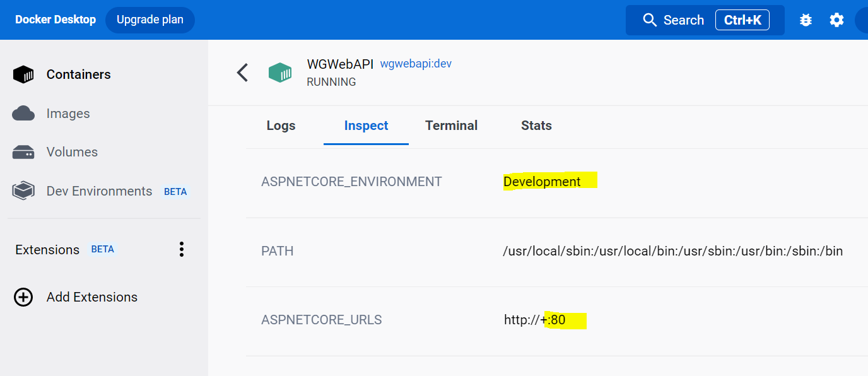Open the Images section

[x=68, y=114]
